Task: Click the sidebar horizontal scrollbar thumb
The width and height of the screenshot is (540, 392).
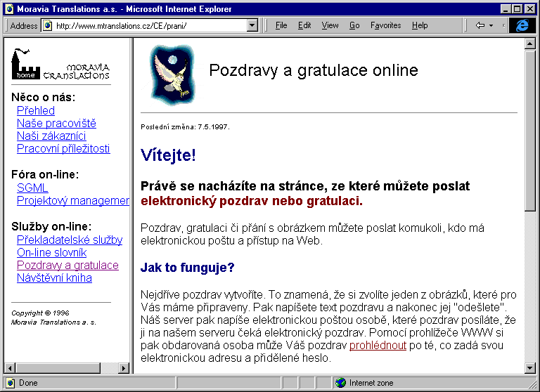Action: click(58, 368)
